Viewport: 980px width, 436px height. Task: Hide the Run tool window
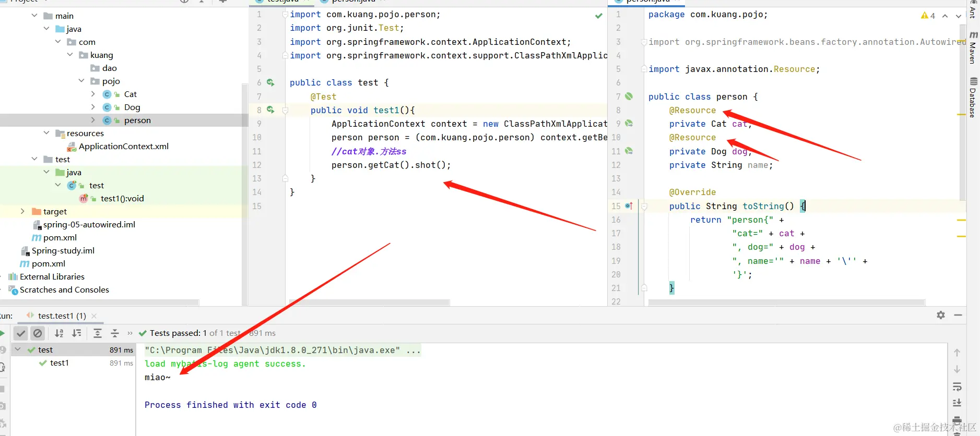[x=958, y=315]
